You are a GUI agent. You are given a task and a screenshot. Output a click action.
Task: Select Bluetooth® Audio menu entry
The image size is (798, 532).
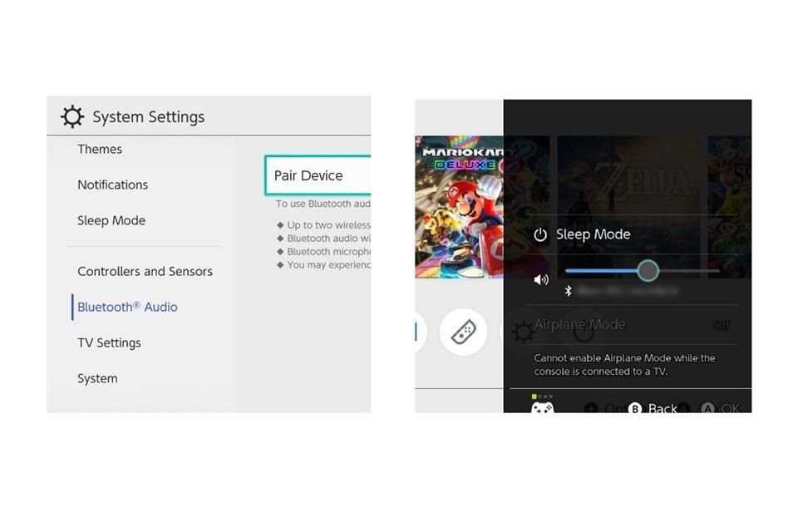pos(127,307)
